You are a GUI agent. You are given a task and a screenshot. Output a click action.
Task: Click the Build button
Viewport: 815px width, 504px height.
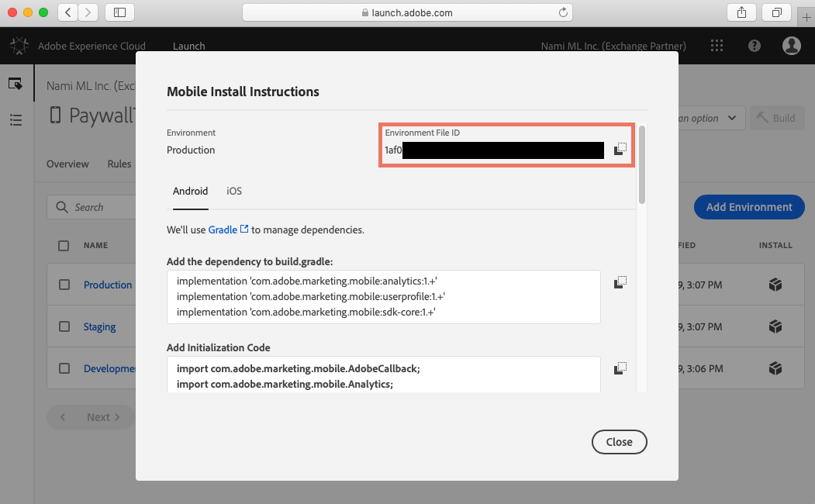pyautogui.click(x=777, y=118)
